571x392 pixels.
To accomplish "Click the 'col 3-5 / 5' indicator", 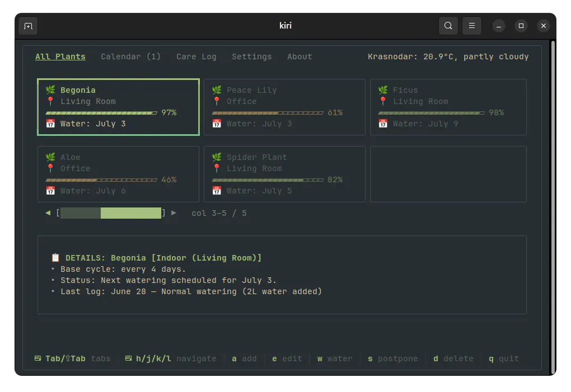I will click(x=219, y=213).
